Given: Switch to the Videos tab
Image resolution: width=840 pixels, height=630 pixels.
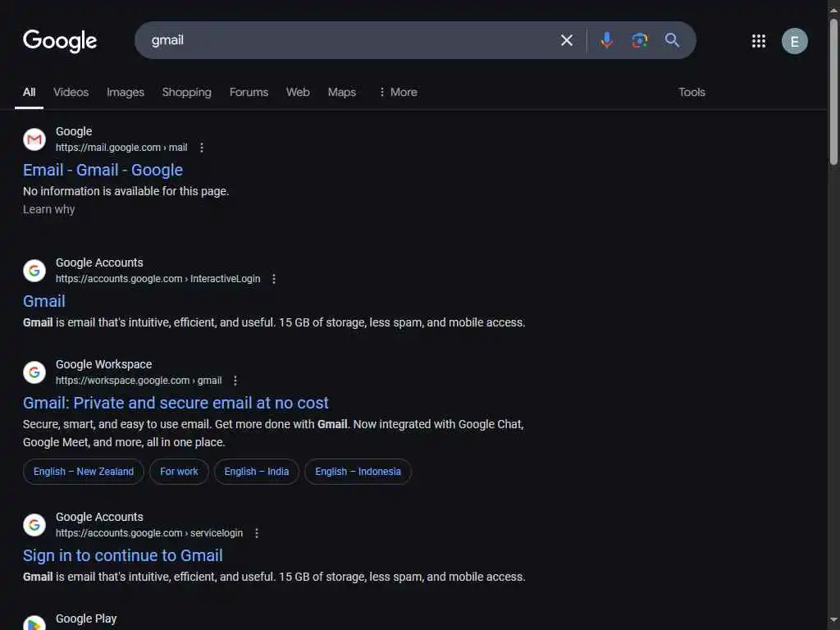Looking at the screenshot, I should pos(71,92).
